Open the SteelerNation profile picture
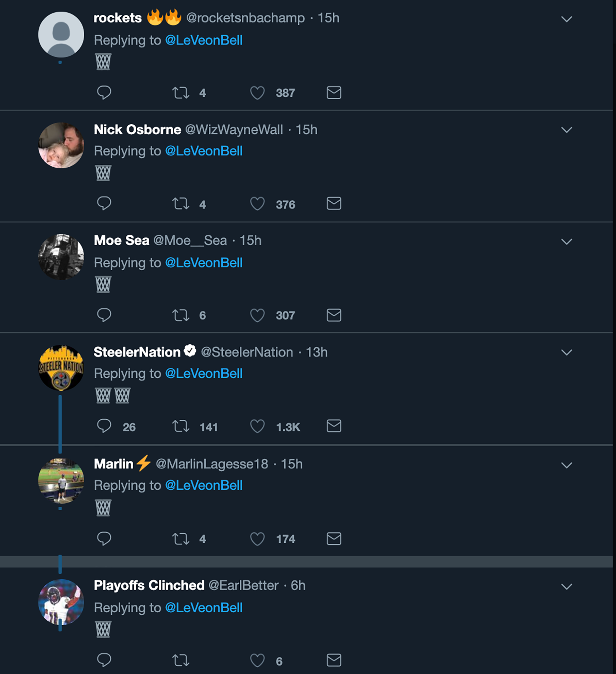 pyautogui.click(x=61, y=368)
